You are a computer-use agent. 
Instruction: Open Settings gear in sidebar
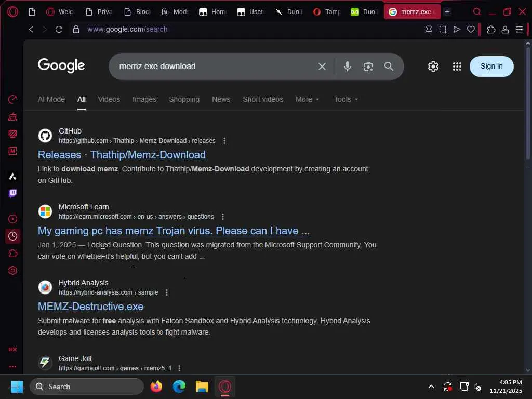[12, 271]
